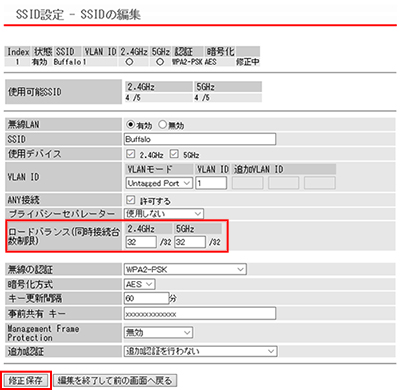400x390 pixels.
Task: Click the first 追加VLAN ID input box
Action: pos(247,183)
